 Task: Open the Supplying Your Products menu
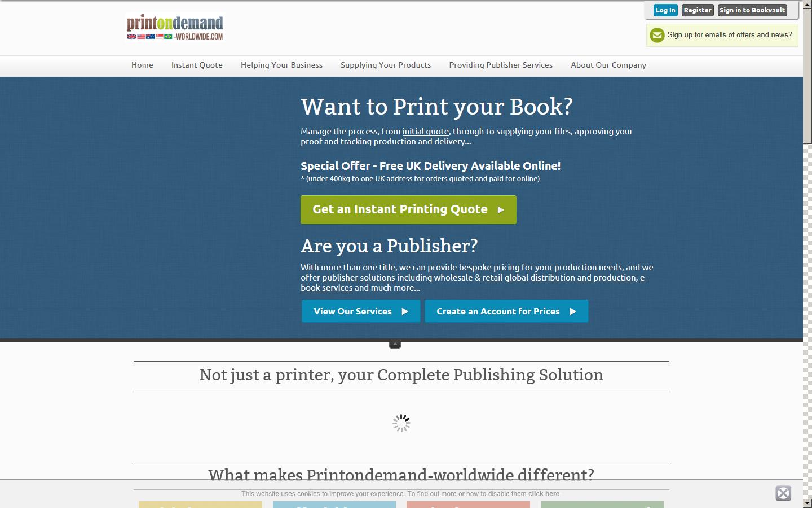click(x=385, y=65)
